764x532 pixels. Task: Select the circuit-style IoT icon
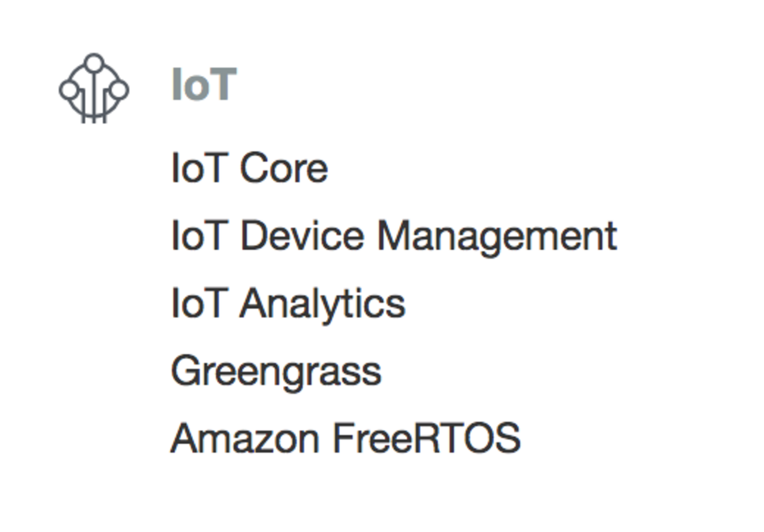click(x=93, y=89)
